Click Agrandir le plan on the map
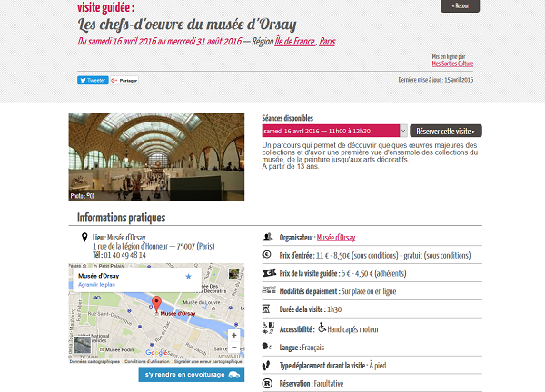 click(x=96, y=284)
